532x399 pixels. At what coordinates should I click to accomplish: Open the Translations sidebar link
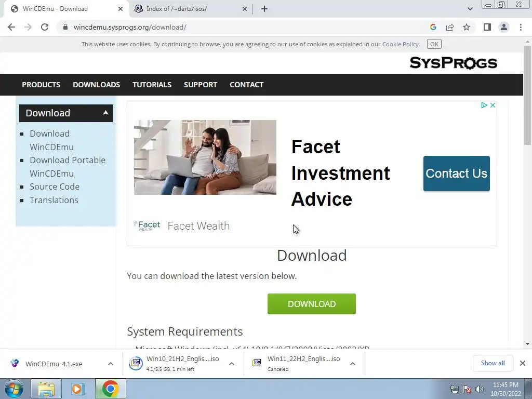(54, 200)
